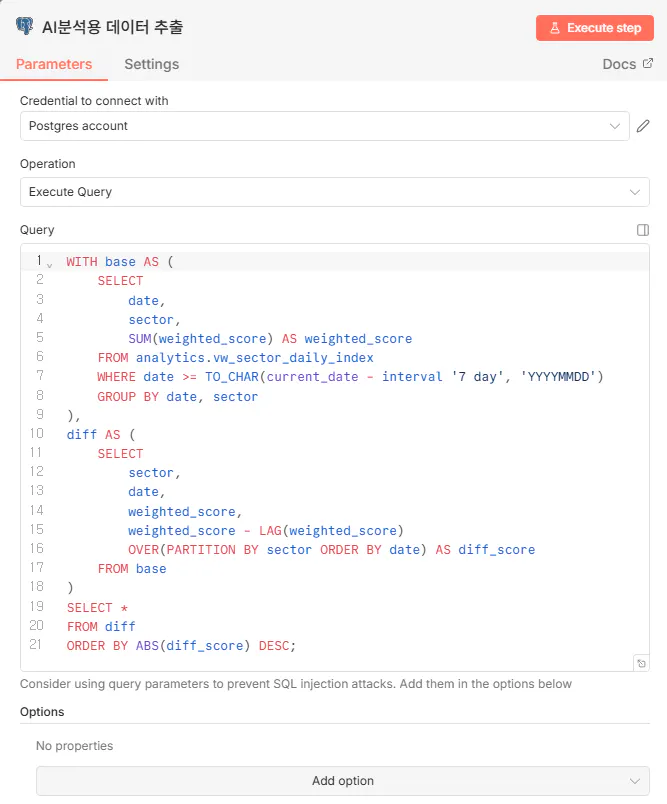The width and height of the screenshot is (667, 804).
Task: Open the Postgres account credential dropdown
Action: click(324, 126)
